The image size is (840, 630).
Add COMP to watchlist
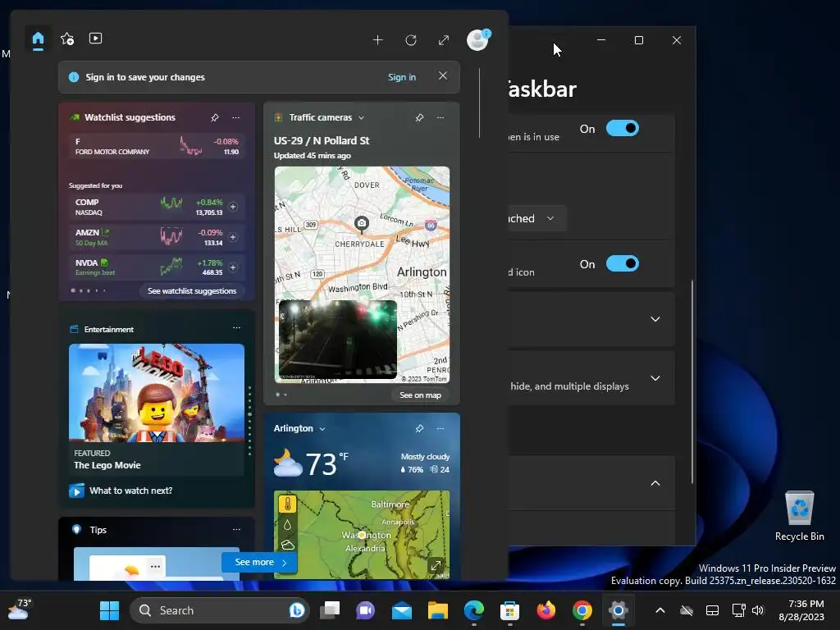tap(233, 207)
